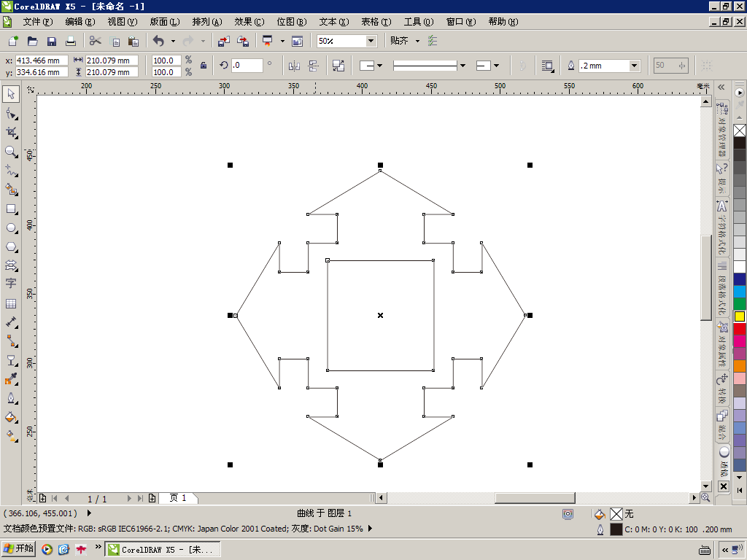Click the Save disk icon
Viewport: 747px width, 560px height.
click(52, 41)
